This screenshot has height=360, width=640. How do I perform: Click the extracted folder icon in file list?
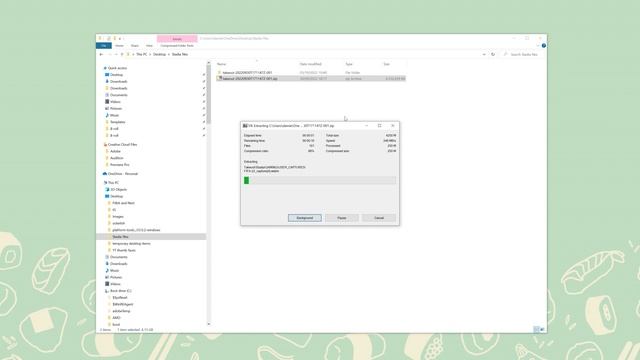click(x=220, y=72)
